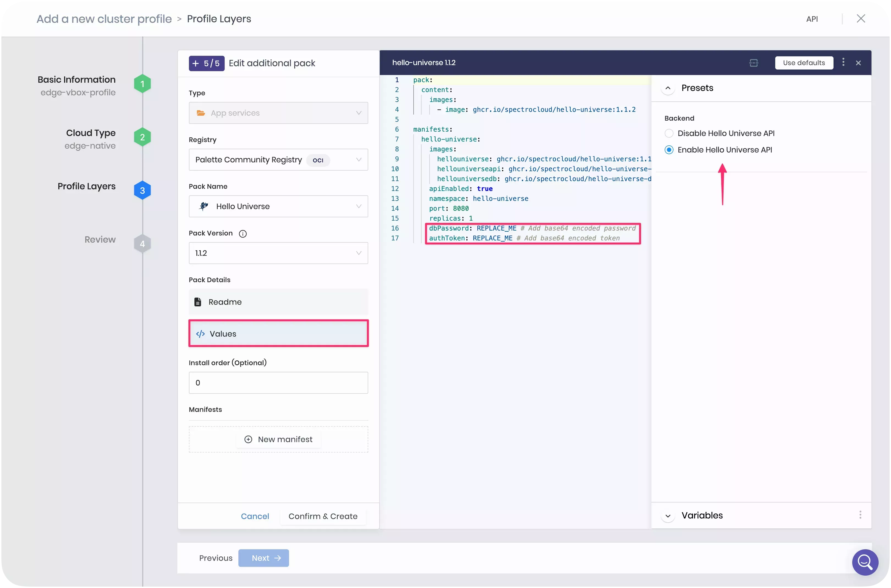Click the OCI registry badge
891x588 pixels.
pyautogui.click(x=318, y=160)
